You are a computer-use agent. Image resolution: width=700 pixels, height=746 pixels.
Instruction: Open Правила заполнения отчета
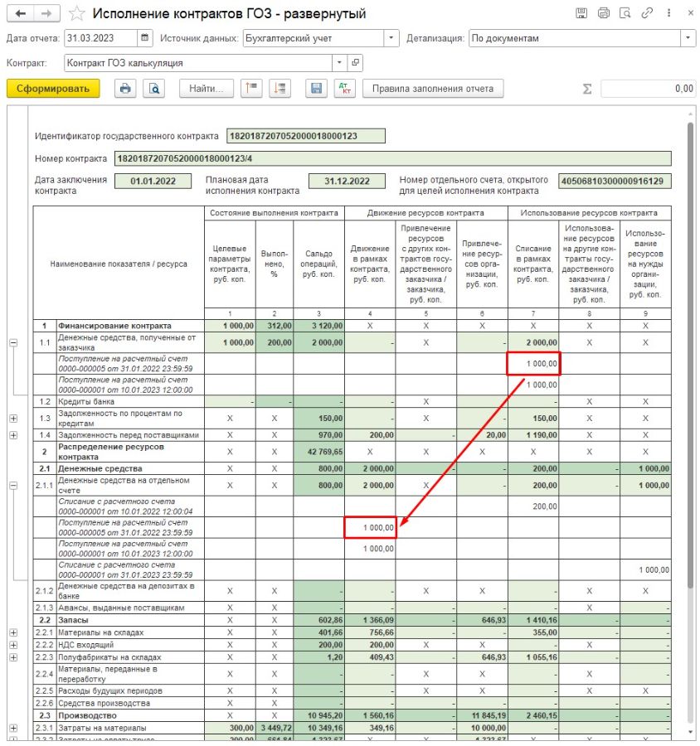tap(433, 89)
